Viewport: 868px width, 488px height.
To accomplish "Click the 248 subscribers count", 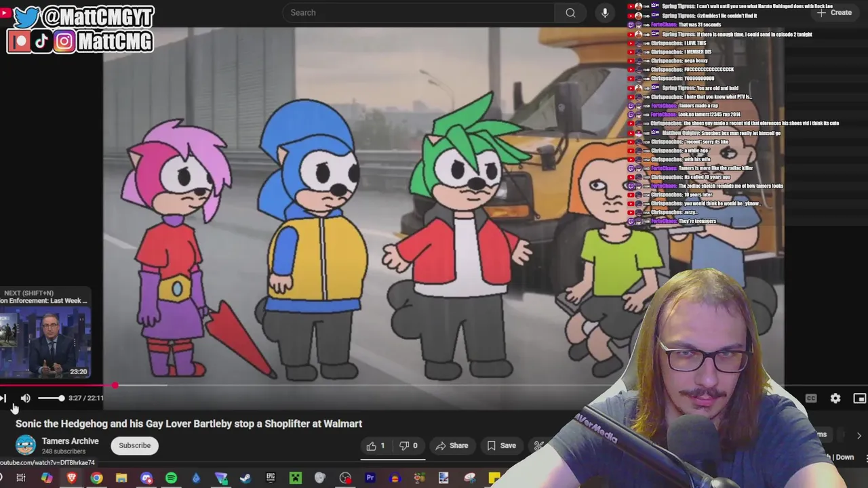I will point(64,451).
